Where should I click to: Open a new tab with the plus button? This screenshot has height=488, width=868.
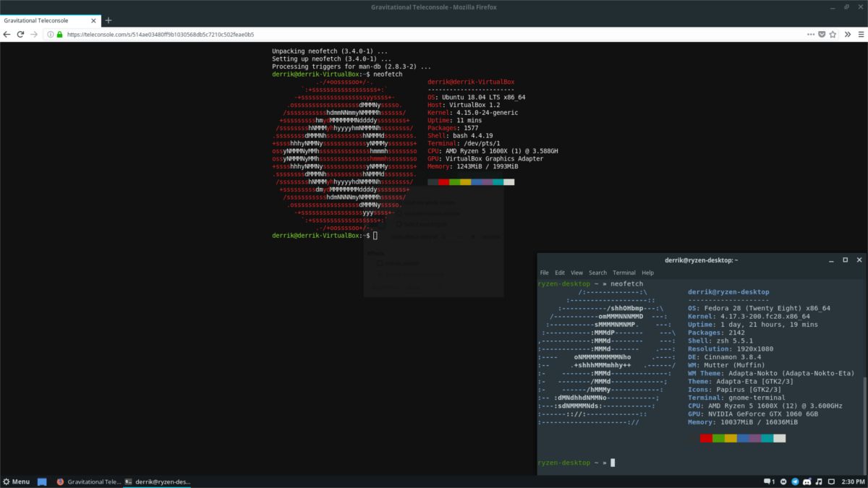[109, 20]
